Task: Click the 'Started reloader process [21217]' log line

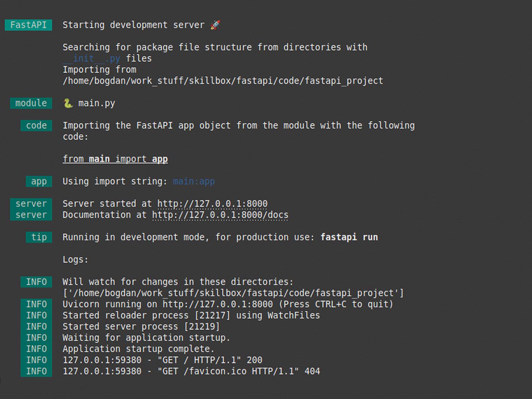Action: [x=191, y=315]
